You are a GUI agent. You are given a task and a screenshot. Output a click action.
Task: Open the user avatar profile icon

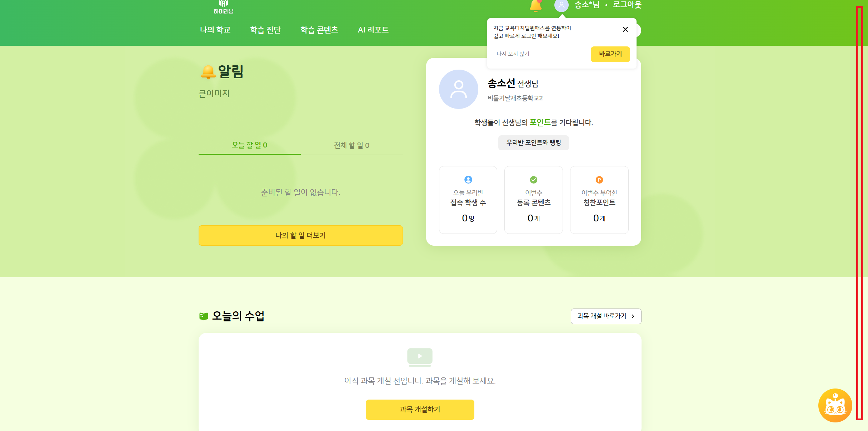point(561,6)
